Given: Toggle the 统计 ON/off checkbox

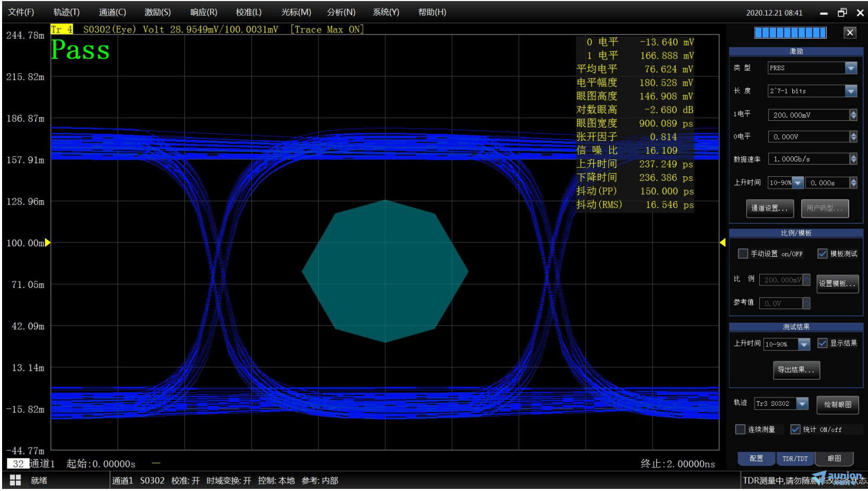Looking at the screenshot, I should (x=795, y=429).
